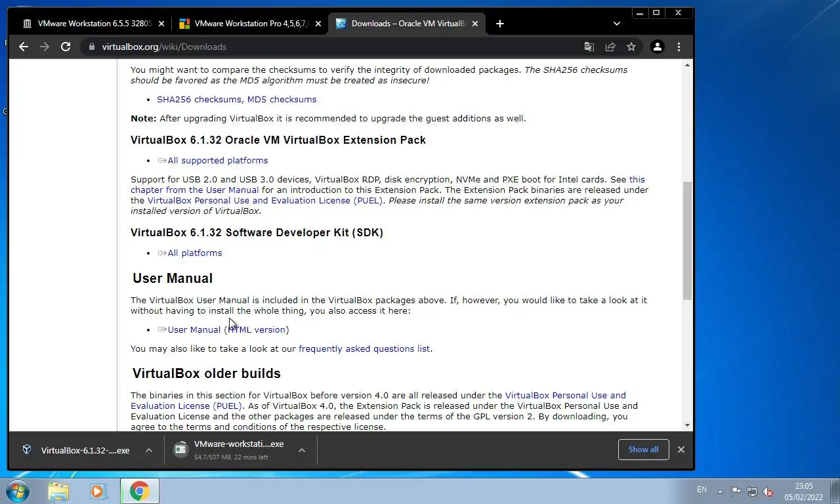Launch Windows Media Player from taskbar

click(x=98, y=491)
